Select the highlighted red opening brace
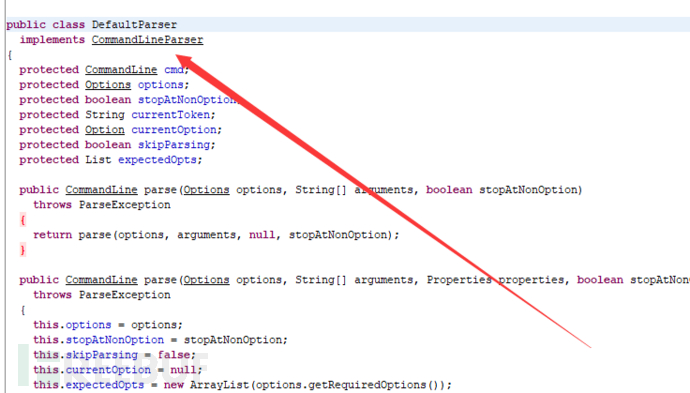Image resolution: width=690 pixels, height=393 pixels. tap(23, 220)
